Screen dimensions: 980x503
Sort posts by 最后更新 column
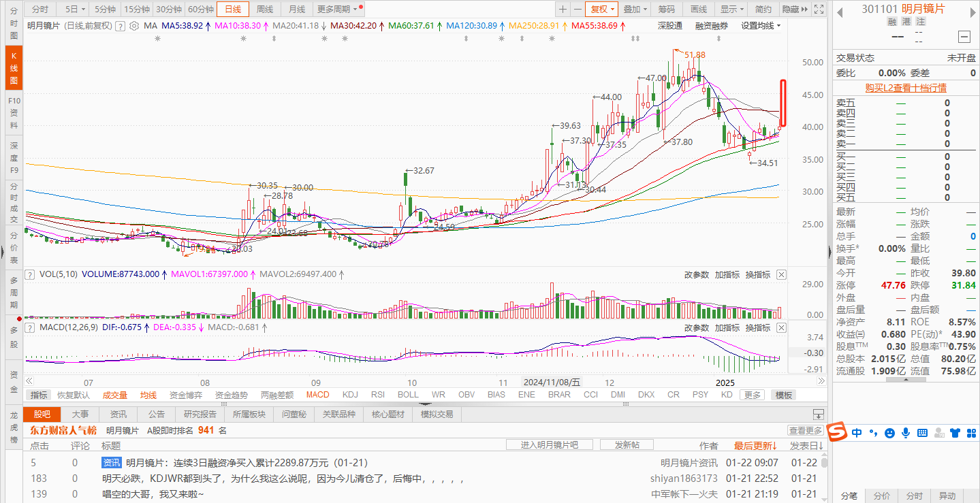(x=755, y=446)
